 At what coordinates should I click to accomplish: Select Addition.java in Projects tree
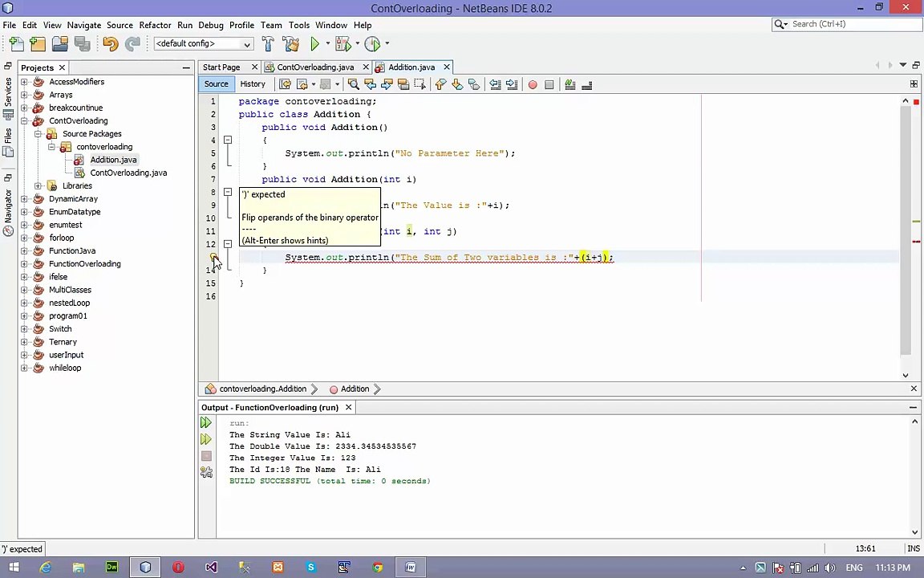point(113,160)
